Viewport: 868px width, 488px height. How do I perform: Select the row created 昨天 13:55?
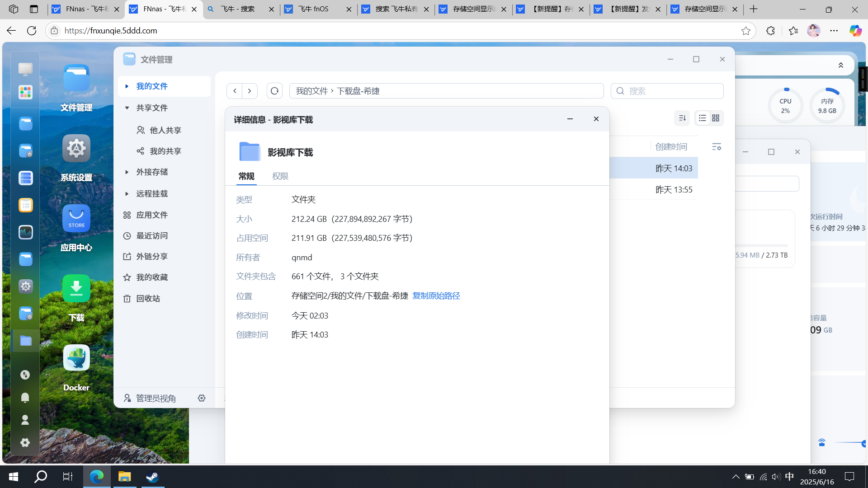click(654, 189)
